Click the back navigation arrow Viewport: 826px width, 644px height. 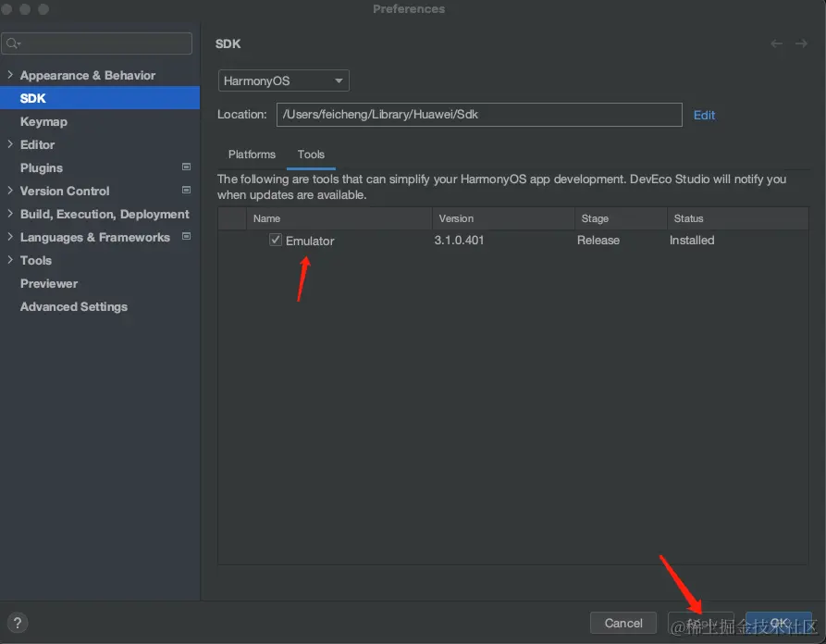[776, 43]
